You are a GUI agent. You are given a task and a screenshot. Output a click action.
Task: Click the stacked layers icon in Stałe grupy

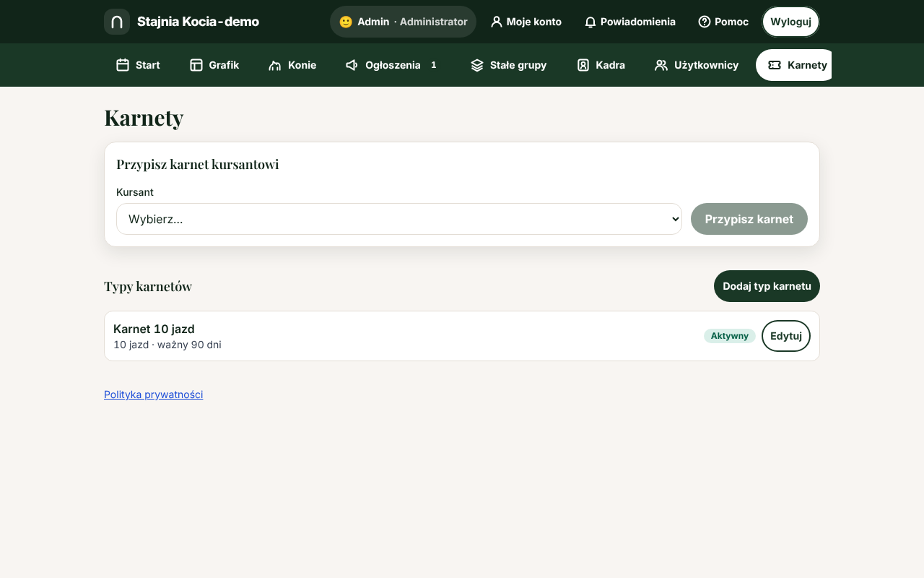point(477,65)
